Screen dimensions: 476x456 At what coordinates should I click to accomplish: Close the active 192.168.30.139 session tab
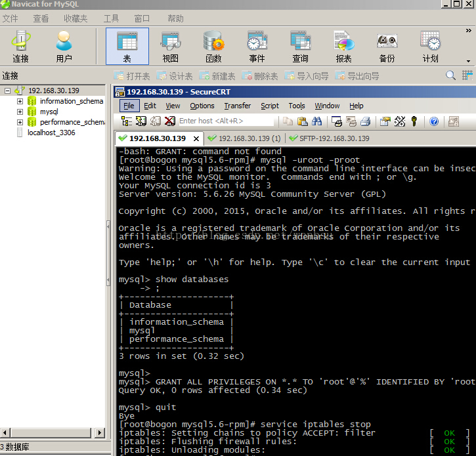(x=196, y=138)
